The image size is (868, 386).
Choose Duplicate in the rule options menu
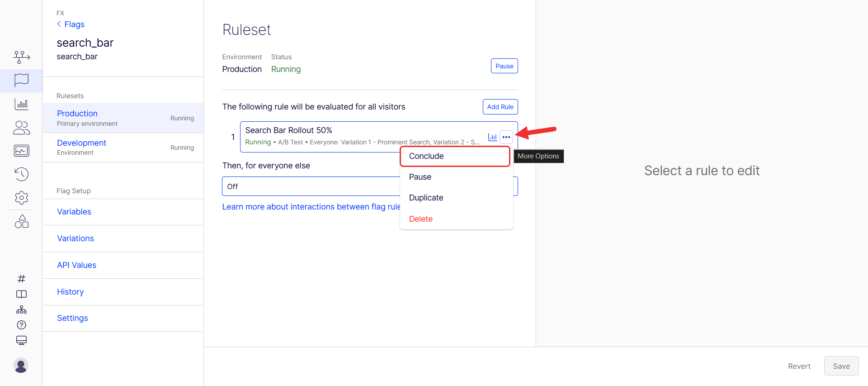(x=426, y=198)
